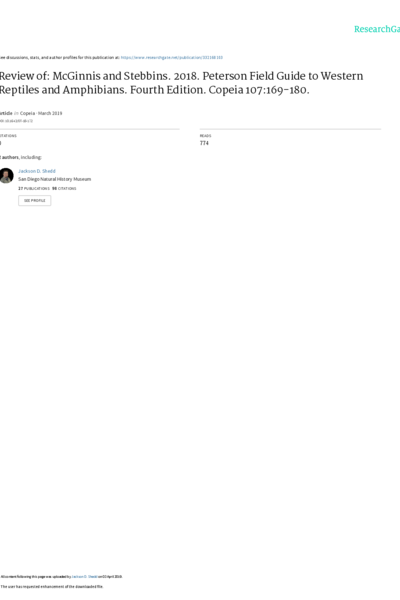Open the researchgate.net publication URL link
400x600 pixels.
(x=171, y=57)
